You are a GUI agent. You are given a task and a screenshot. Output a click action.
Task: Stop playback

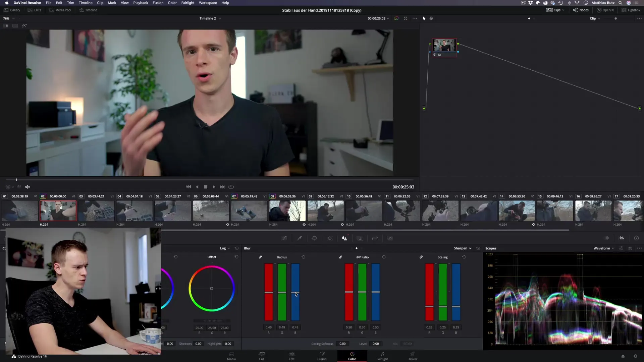(x=206, y=187)
